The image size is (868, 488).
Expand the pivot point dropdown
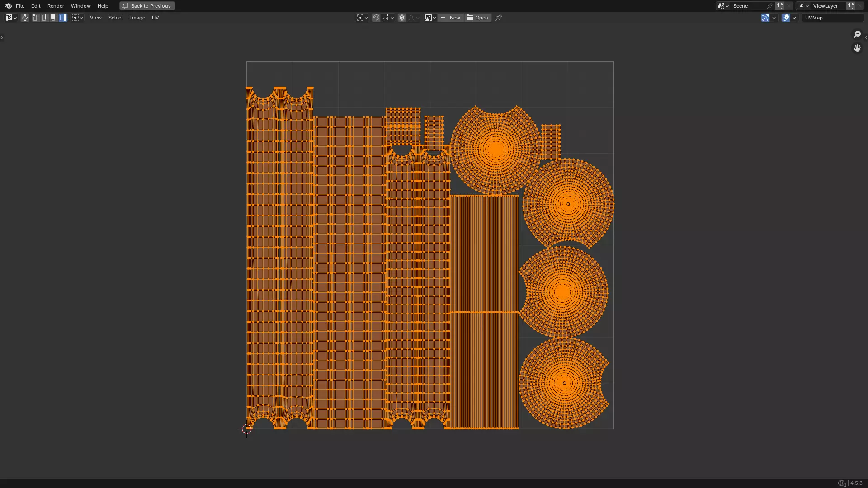tap(362, 18)
